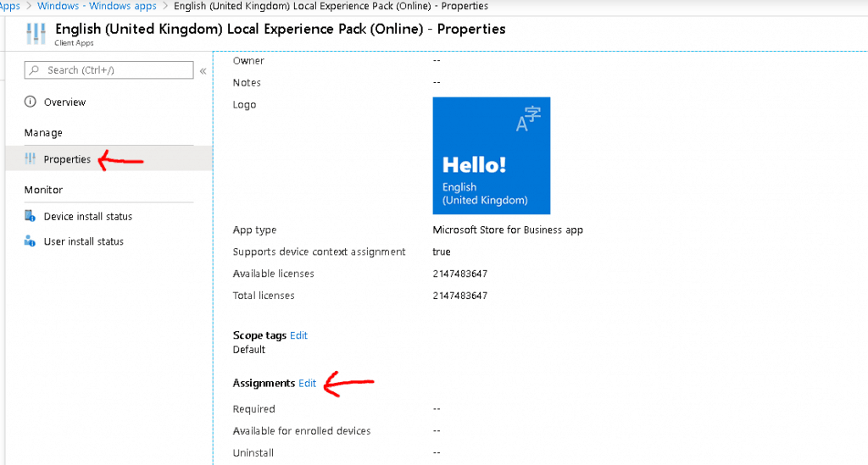Collapse the sidebar with double chevron
Viewport: 868px width, 465px height.
203,71
